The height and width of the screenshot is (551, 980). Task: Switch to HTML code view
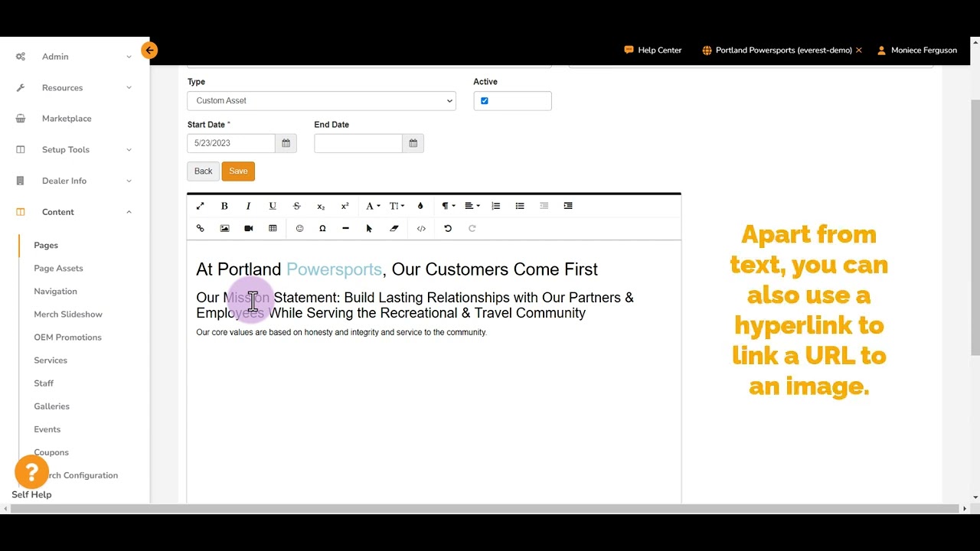(421, 228)
